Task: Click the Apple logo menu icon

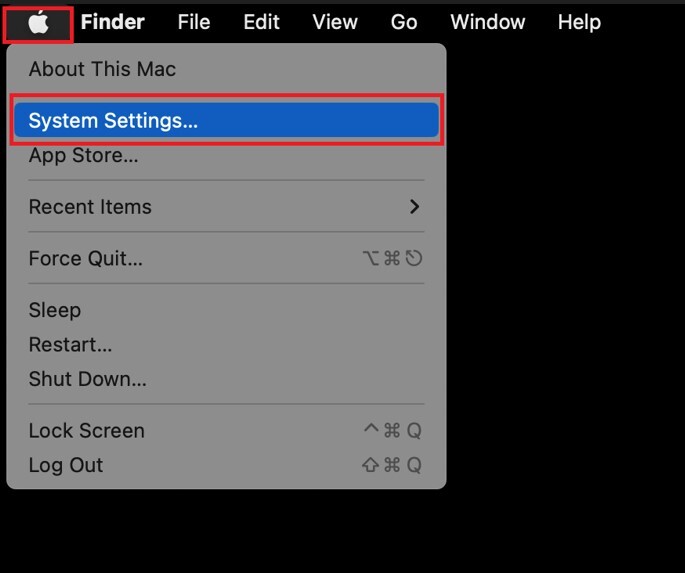Action: tap(38, 22)
